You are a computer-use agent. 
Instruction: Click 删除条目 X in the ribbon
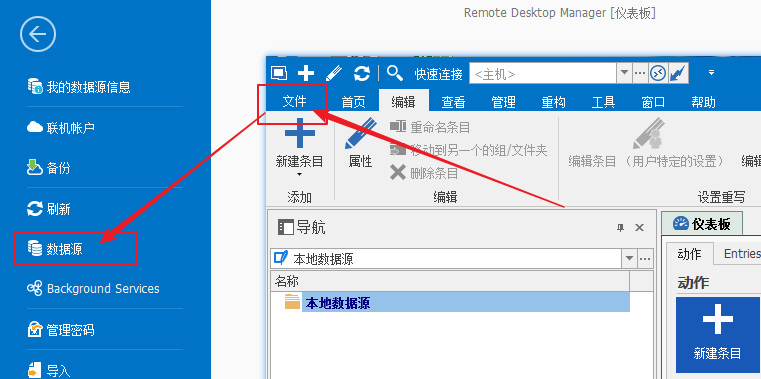(x=424, y=172)
